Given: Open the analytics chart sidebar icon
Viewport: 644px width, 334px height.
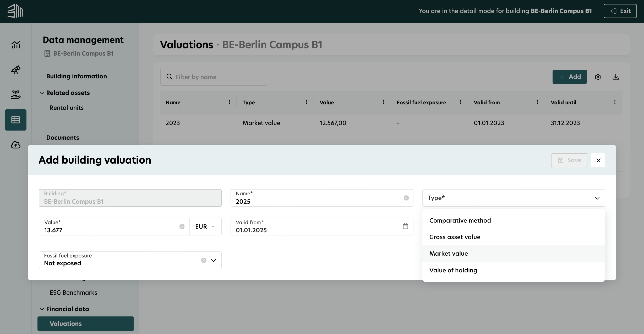Looking at the screenshot, I should [x=16, y=45].
